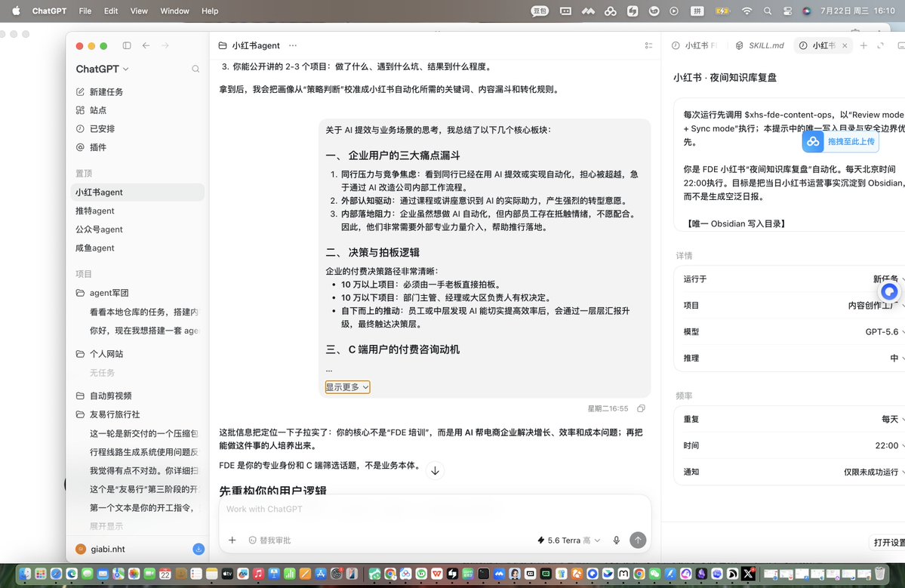The height and width of the screenshot is (588, 905).
Task: Focus the Work with ChatGPT input field
Action: (x=435, y=509)
